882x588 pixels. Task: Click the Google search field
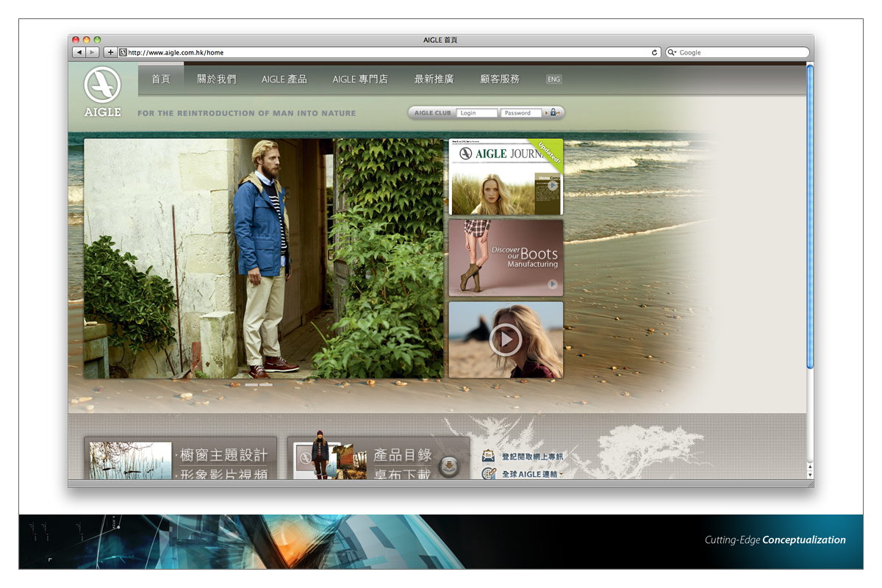(737, 53)
